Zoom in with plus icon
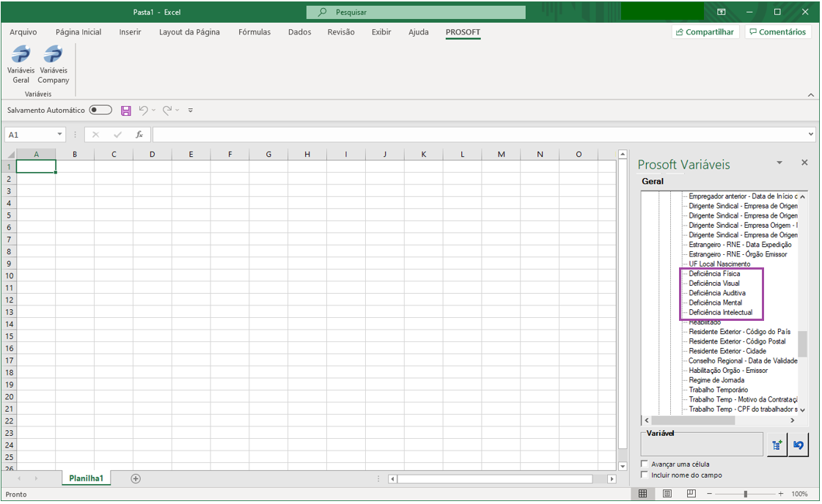This screenshot has height=504, width=822. (x=781, y=494)
